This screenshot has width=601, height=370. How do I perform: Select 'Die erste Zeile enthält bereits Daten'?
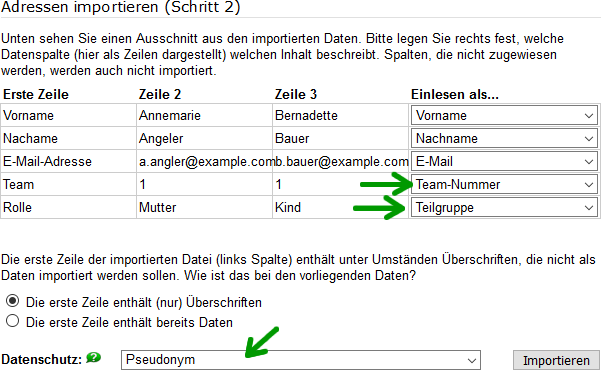pyautogui.click(x=12, y=321)
